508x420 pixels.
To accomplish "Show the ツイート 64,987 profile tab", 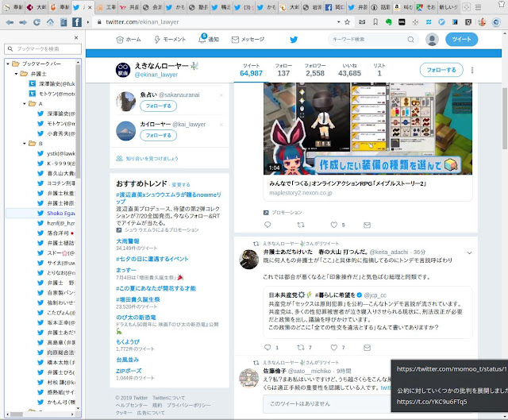I will click(251, 70).
